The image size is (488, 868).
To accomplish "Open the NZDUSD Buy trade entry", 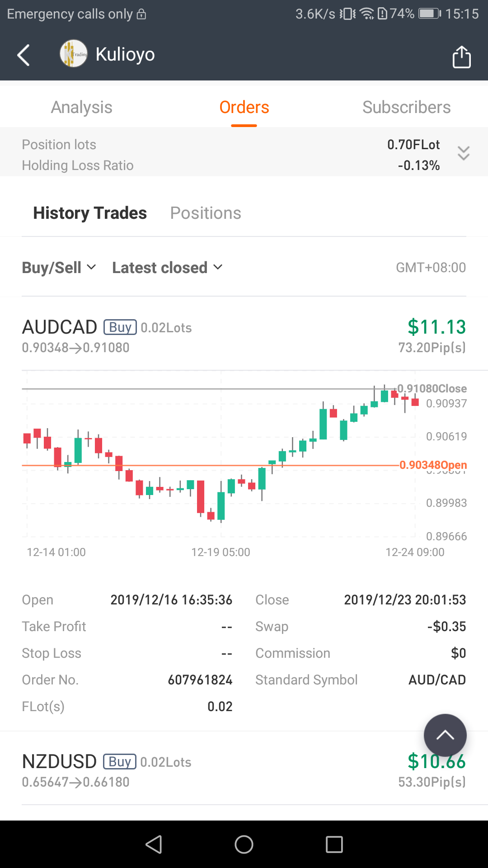I will (244, 771).
